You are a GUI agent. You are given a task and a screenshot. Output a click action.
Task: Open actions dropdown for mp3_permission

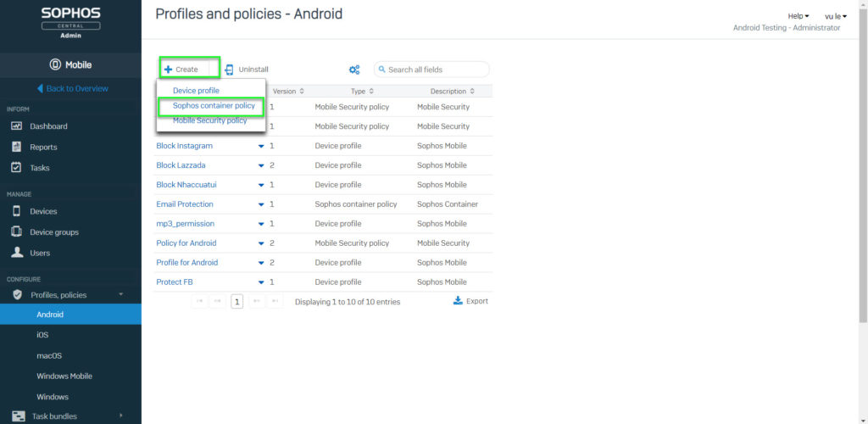pyautogui.click(x=261, y=224)
